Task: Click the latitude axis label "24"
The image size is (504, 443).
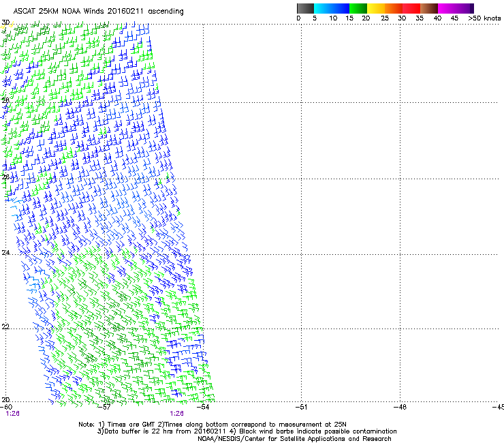Action: 5,253
